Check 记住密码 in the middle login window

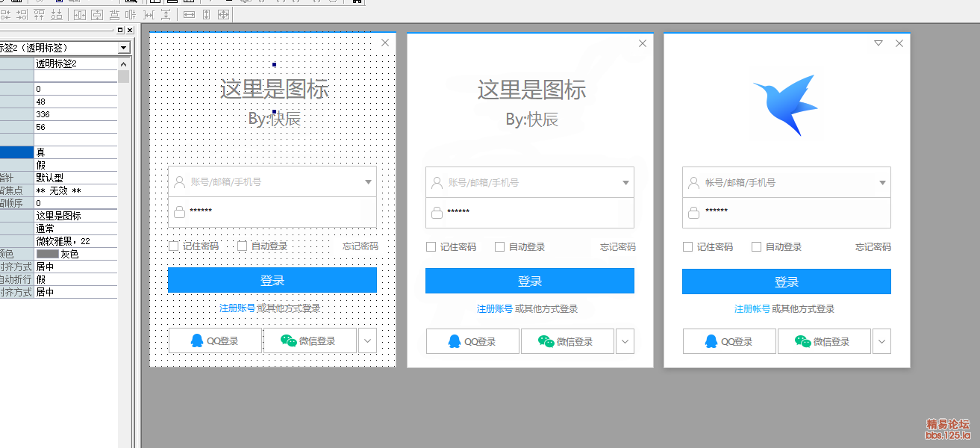click(x=431, y=247)
